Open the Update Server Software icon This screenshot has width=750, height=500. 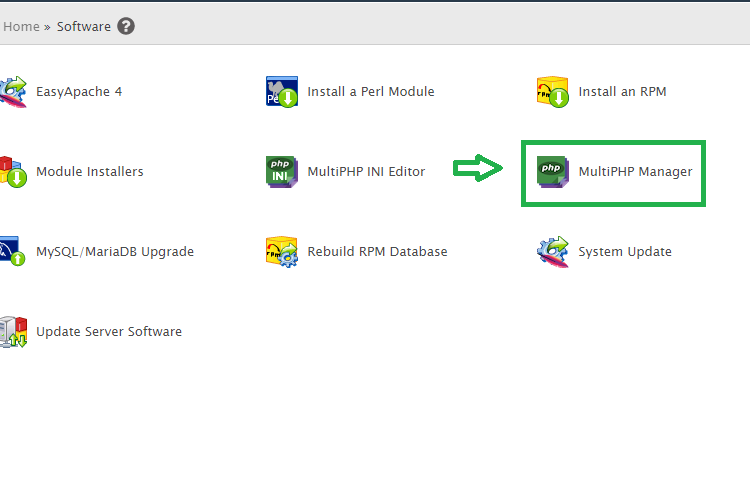pos(13,332)
